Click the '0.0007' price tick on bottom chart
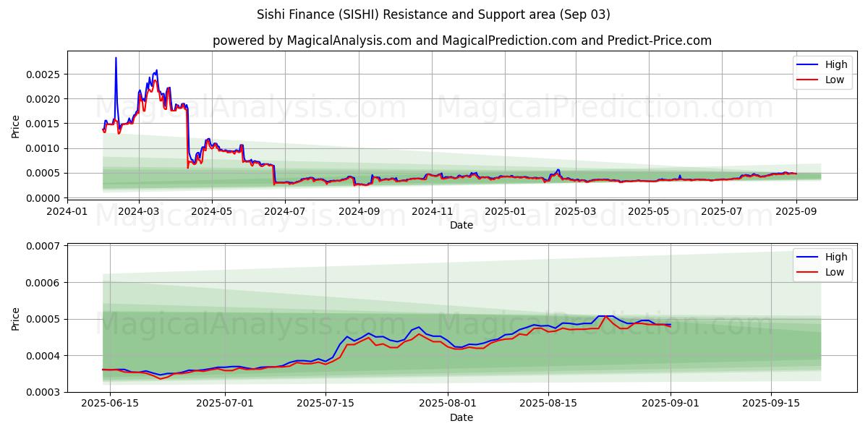 (x=45, y=246)
